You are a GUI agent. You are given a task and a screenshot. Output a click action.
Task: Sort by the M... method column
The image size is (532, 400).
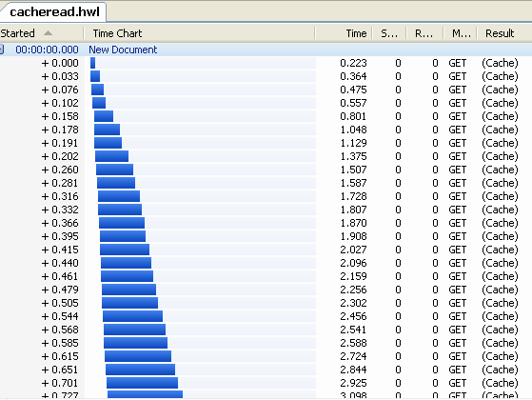tap(461, 33)
